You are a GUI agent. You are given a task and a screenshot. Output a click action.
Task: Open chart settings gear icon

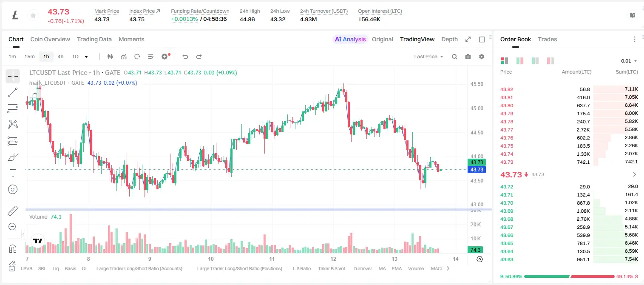pyautogui.click(x=482, y=57)
